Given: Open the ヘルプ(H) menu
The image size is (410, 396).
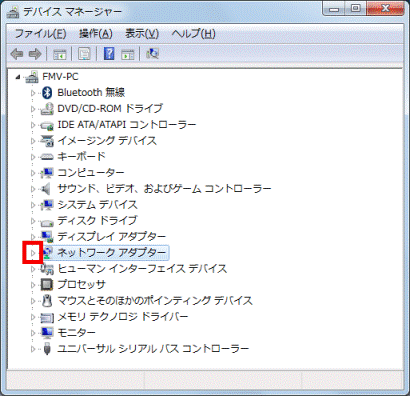Looking at the screenshot, I should 193,34.
